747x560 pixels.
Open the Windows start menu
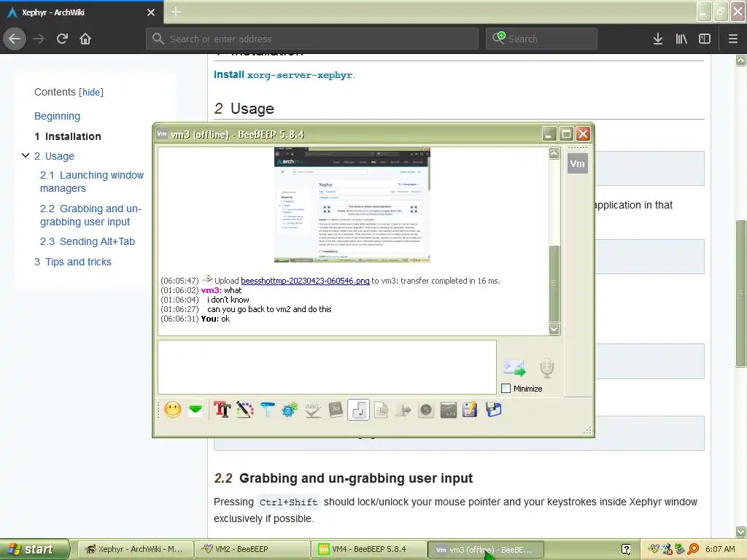coord(34,549)
